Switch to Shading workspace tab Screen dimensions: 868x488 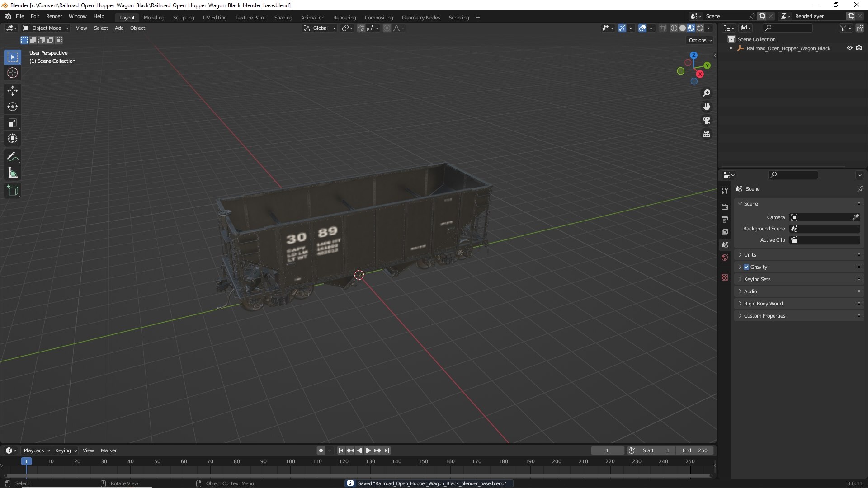tap(283, 18)
